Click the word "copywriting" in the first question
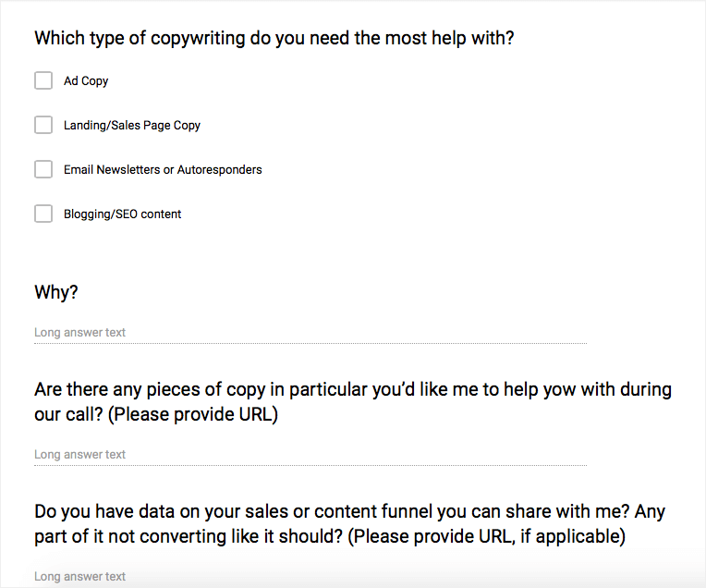This screenshot has width=706, height=588. 196,39
